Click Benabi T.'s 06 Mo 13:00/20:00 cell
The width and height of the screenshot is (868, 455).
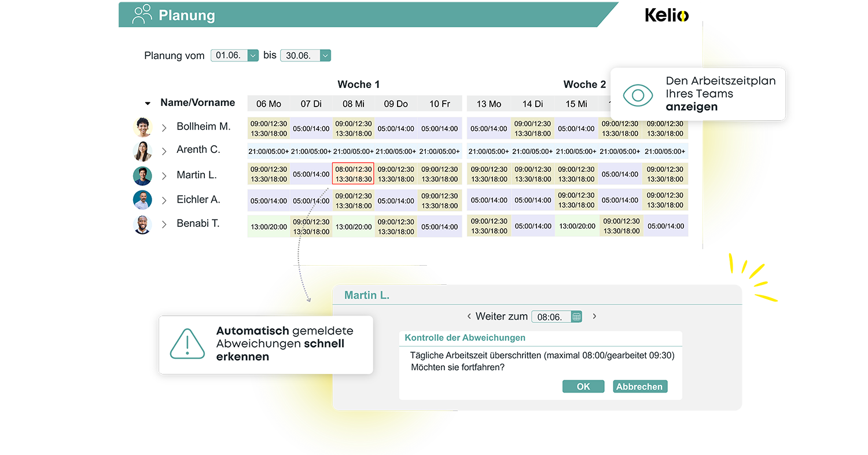[x=269, y=226]
